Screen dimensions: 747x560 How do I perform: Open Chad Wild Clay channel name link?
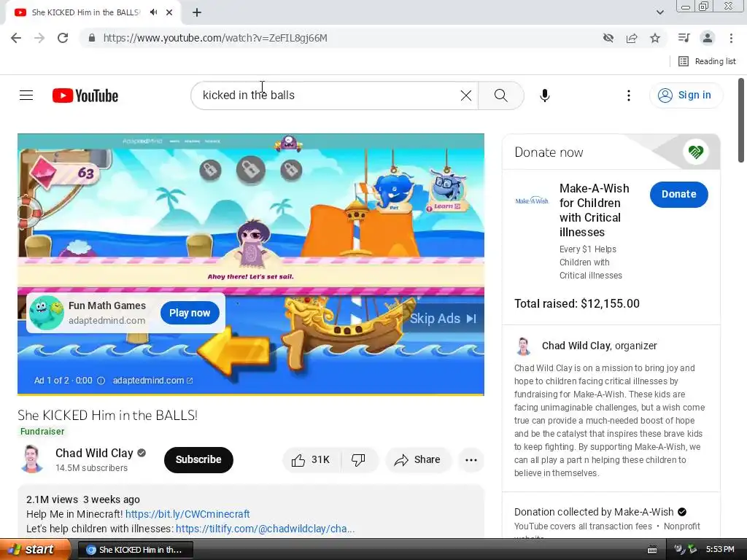[x=94, y=453]
